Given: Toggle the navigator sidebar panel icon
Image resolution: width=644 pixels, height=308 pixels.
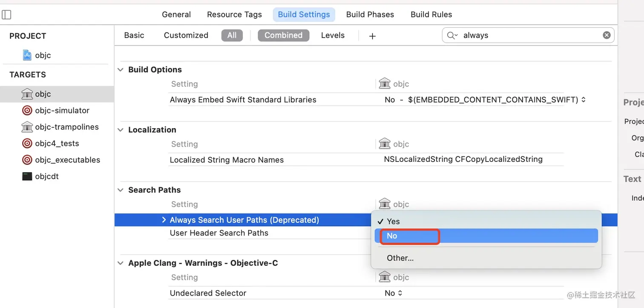Looking at the screenshot, I should pos(6,15).
